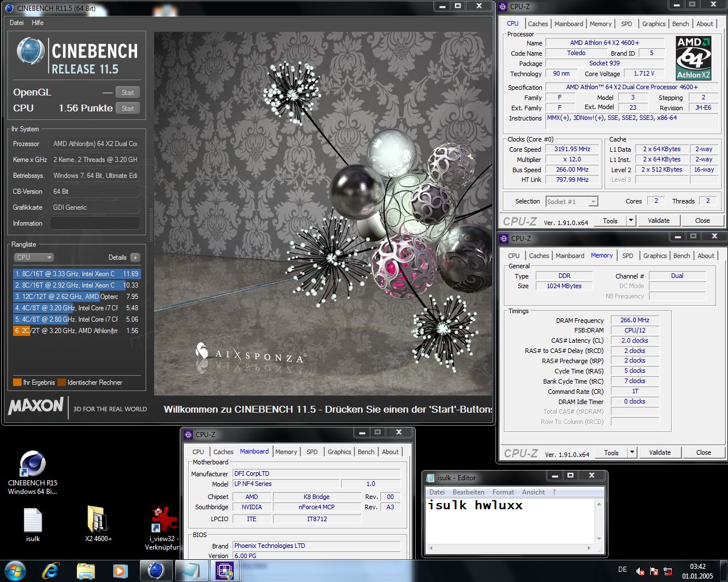
Task: Switch to SPD tab in top CPU-Z
Action: (626, 24)
